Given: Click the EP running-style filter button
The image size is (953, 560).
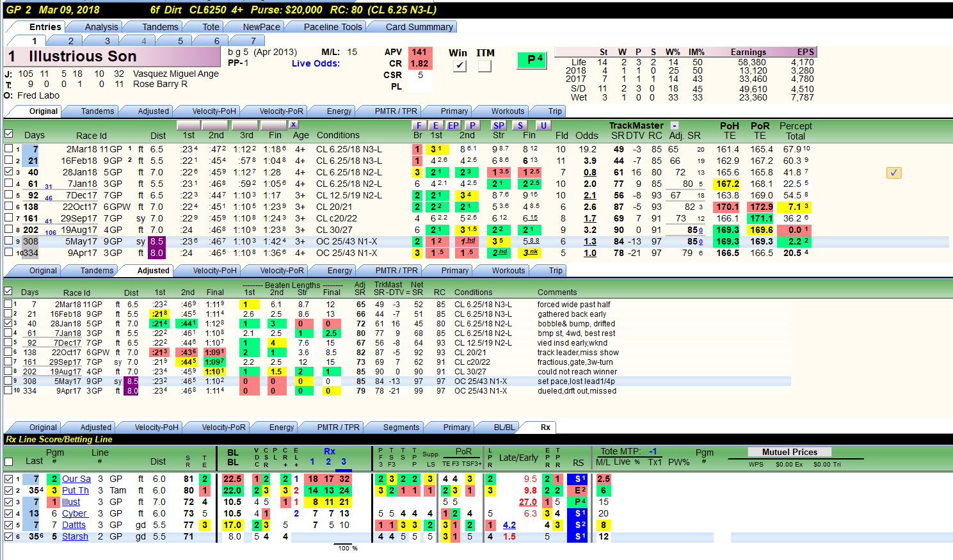Looking at the screenshot, I should coord(453,125).
